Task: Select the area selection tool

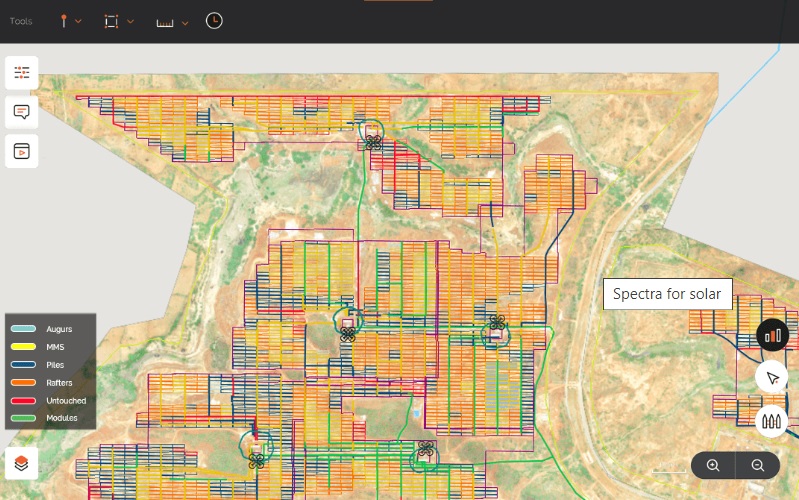Action: [111, 21]
